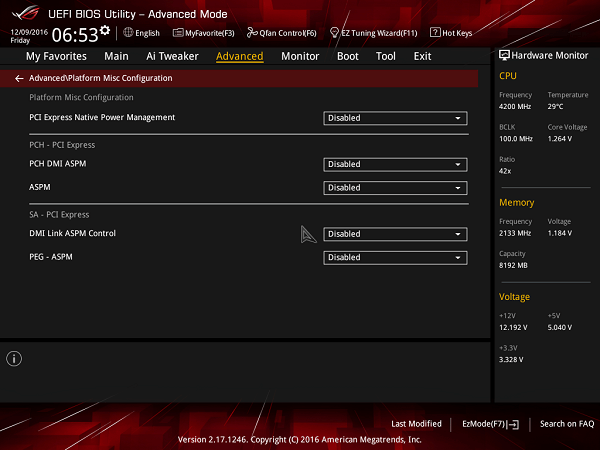This screenshot has width=600, height=450.
Task: Go to the Ai Tweaker tab
Action: pos(172,56)
